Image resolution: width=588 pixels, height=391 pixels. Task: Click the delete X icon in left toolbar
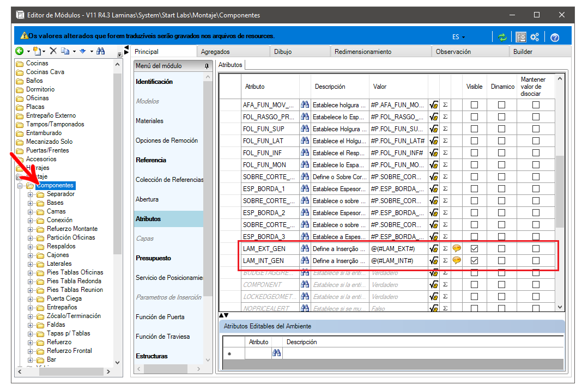click(x=53, y=51)
